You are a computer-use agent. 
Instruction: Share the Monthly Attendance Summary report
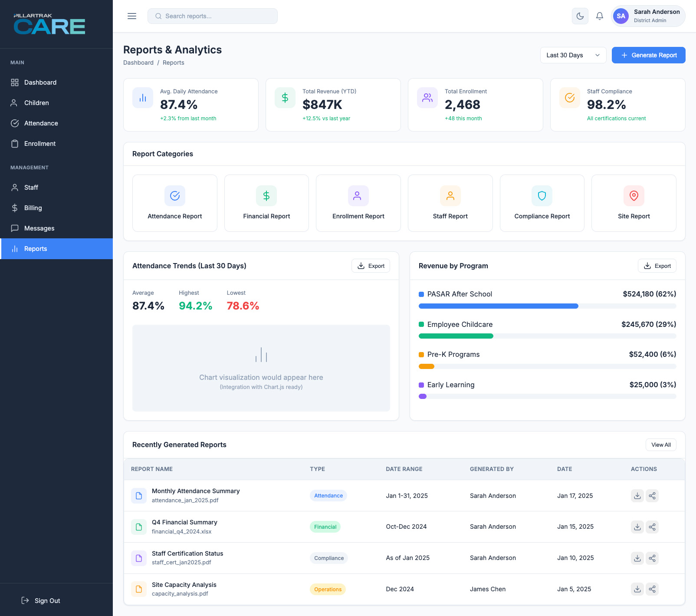coord(652,495)
